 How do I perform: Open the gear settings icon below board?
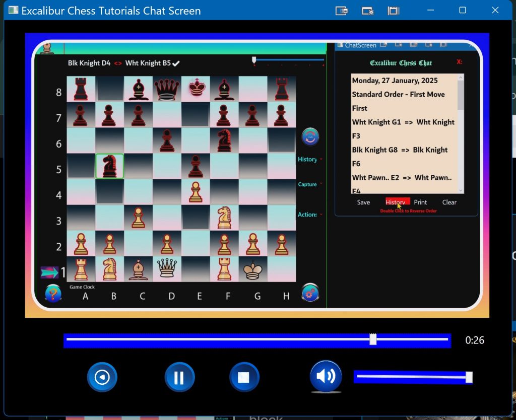(x=310, y=293)
